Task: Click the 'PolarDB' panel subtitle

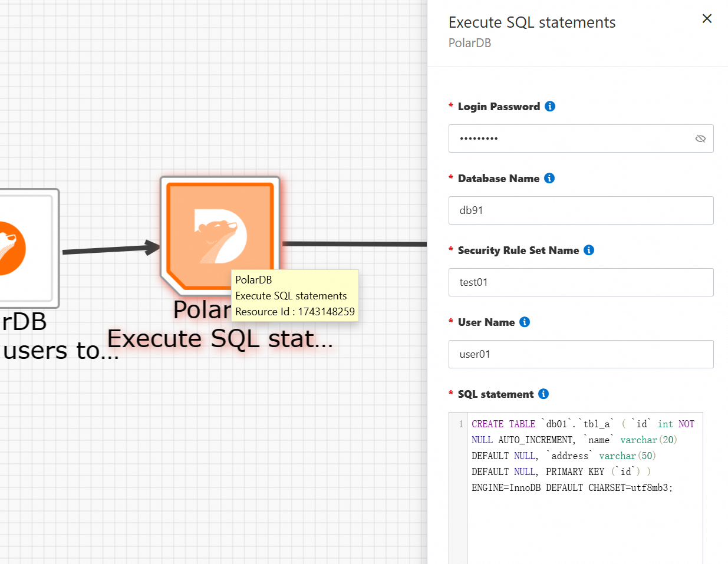Action: 470,43
